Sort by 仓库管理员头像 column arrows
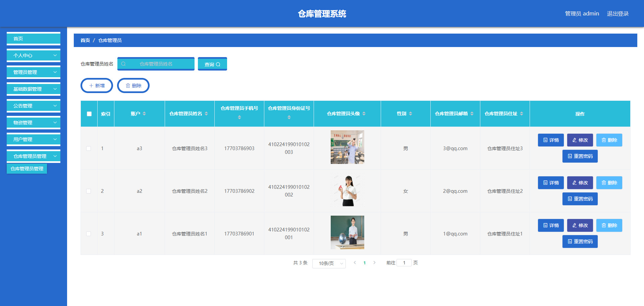 tap(364, 114)
